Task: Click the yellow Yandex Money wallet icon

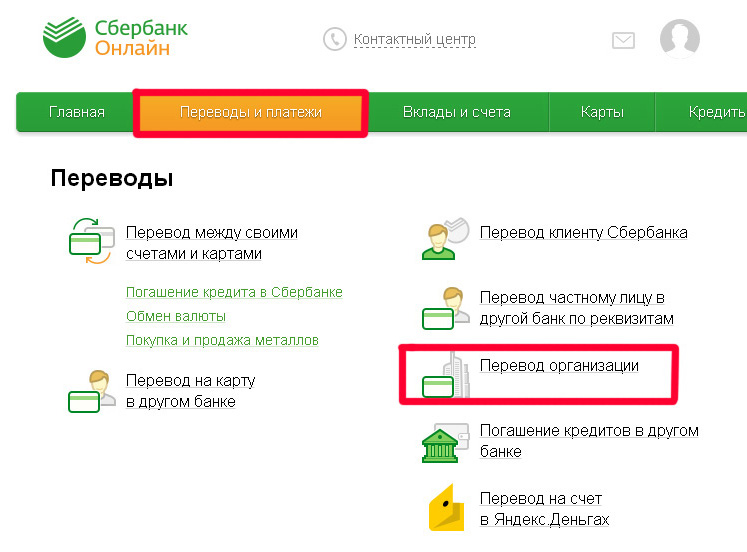Action: pyautogui.click(x=446, y=508)
